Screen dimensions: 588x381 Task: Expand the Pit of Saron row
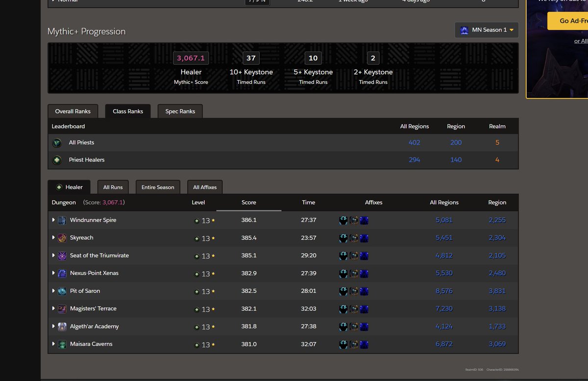tap(53, 291)
